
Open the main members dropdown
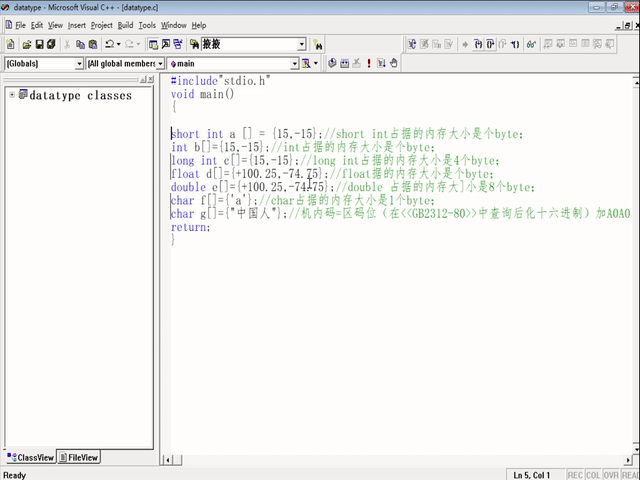pos(295,64)
